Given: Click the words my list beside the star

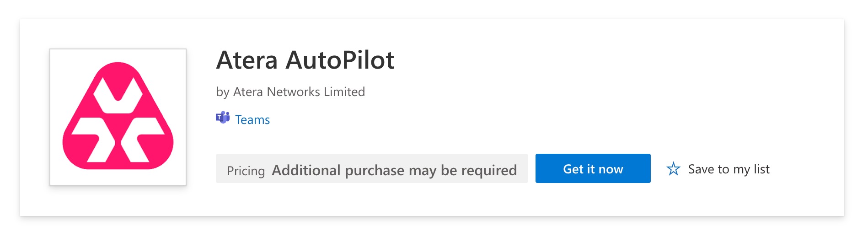Looking at the screenshot, I should [x=751, y=169].
